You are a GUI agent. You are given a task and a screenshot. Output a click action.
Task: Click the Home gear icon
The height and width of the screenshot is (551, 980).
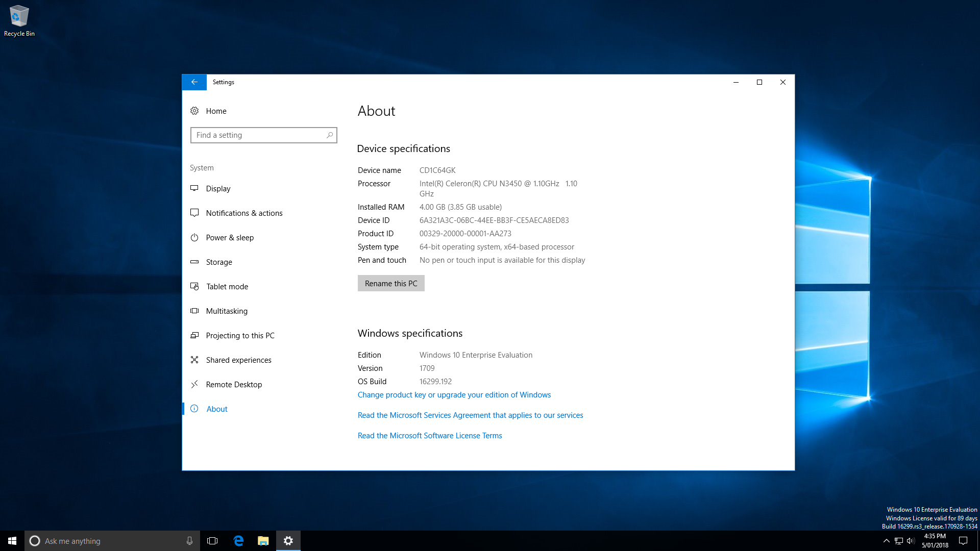pos(194,111)
